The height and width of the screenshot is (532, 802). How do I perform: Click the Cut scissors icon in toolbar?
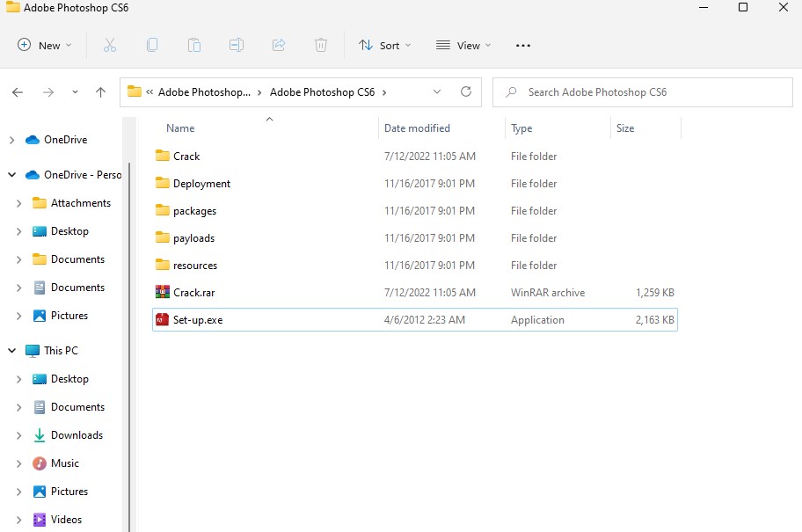pyautogui.click(x=110, y=45)
